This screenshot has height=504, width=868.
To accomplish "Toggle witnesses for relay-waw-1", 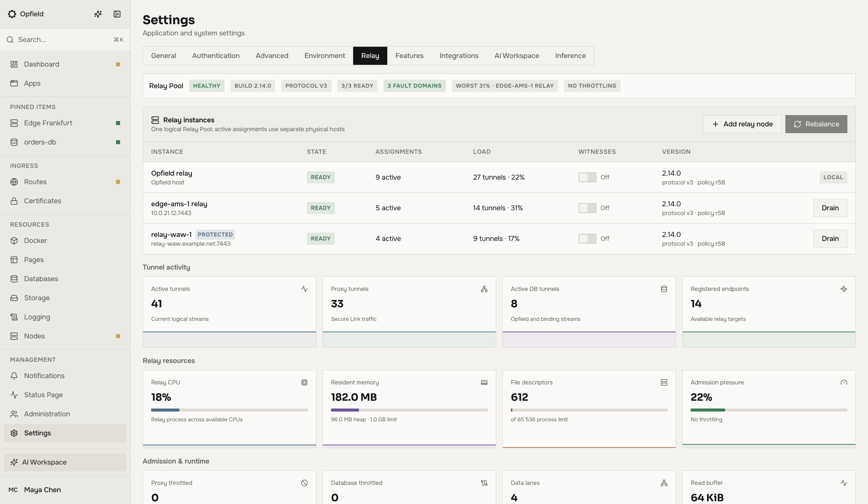I will 587,239.
